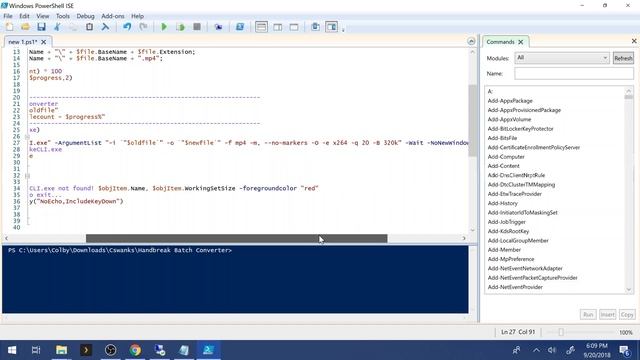Select Add-MpPreference command
Viewport: 640px width, 360px height.
(x=511, y=259)
